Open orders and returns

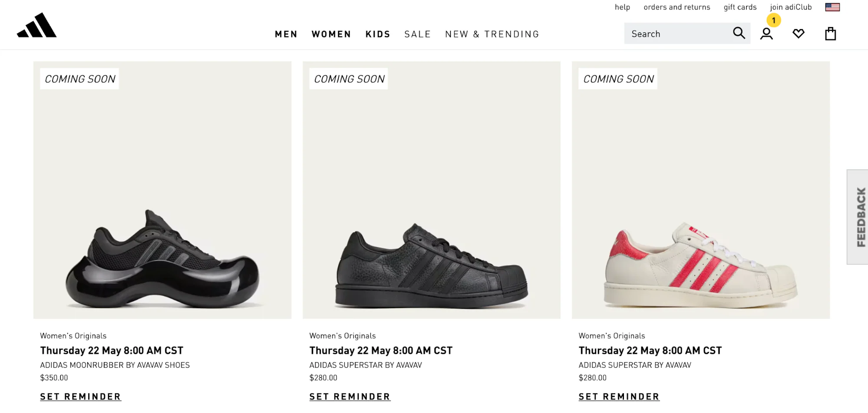677,7
